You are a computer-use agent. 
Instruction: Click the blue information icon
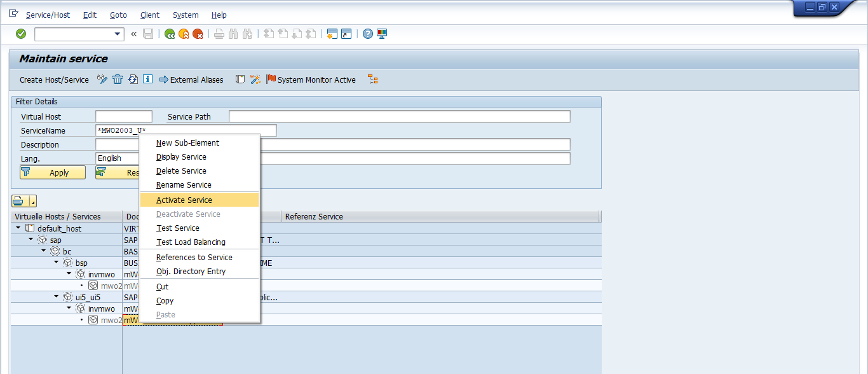click(x=147, y=80)
